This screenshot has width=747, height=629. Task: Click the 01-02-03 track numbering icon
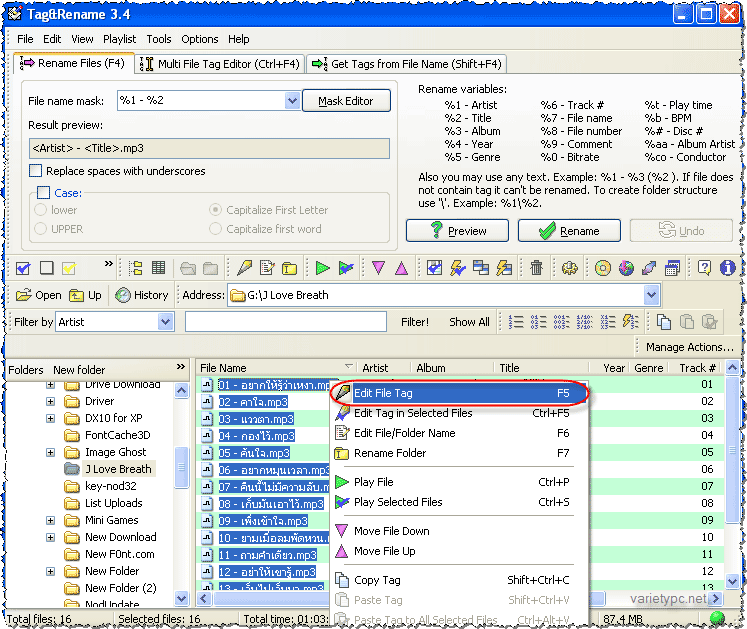pos(539,322)
